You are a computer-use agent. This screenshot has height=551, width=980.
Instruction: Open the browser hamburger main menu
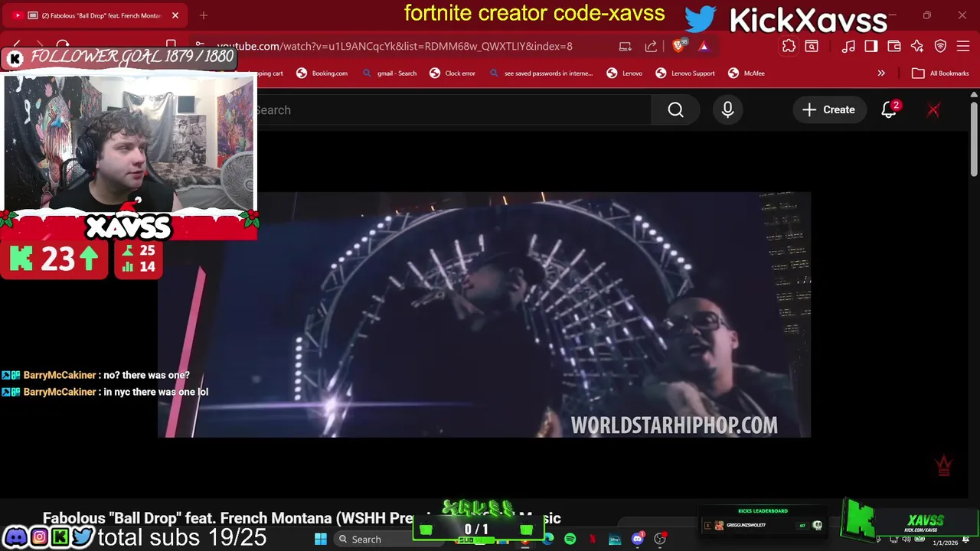point(963,46)
